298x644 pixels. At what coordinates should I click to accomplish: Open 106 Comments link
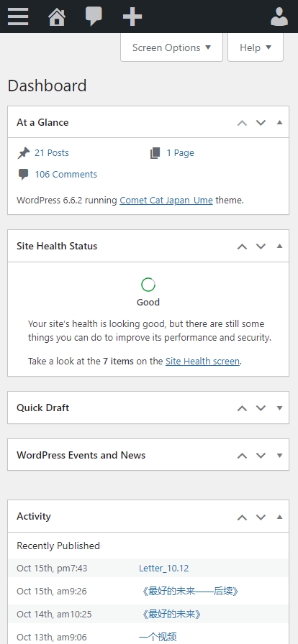66,174
